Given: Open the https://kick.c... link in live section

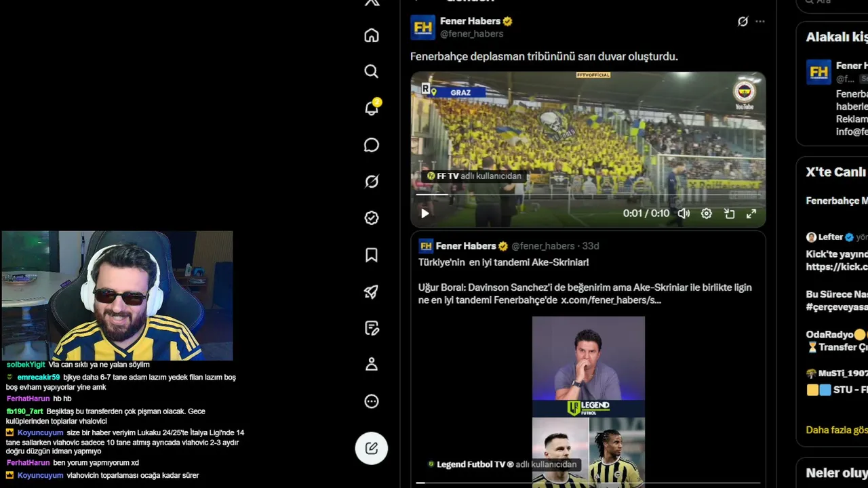Looking at the screenshot, I should click(x=837, y=267).
